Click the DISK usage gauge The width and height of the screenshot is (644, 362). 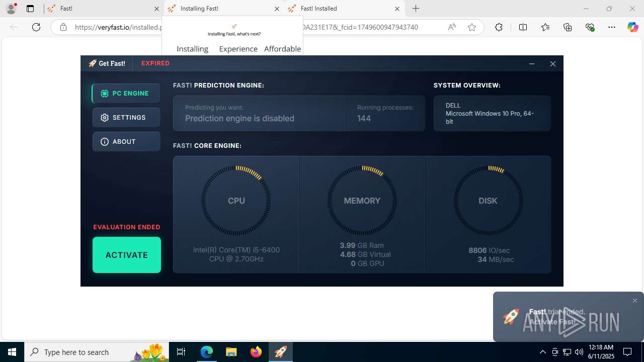click(488, 201)
